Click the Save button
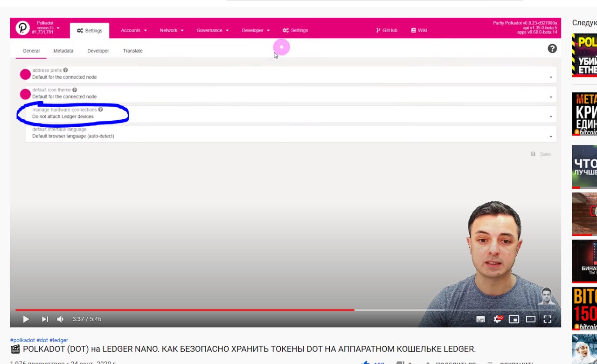Image resolution: width=597 pixels, height=364 pixels. click(541, 154)
